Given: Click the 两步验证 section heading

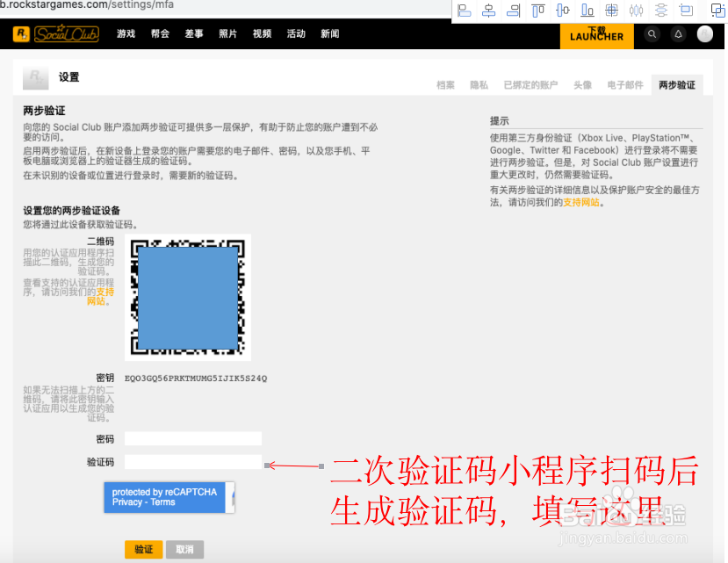Looking at the screenshot, I should pyautogui.click(x=45, y=111).
